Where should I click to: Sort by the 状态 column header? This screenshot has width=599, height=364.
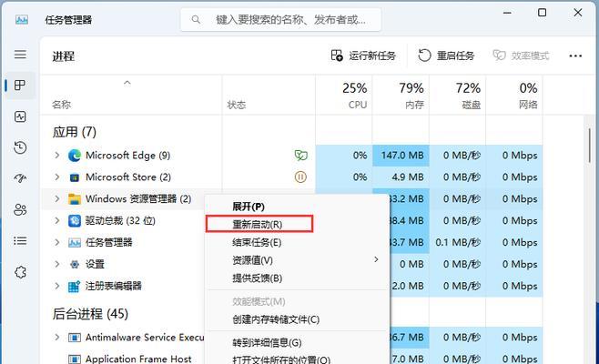point(269,96)
